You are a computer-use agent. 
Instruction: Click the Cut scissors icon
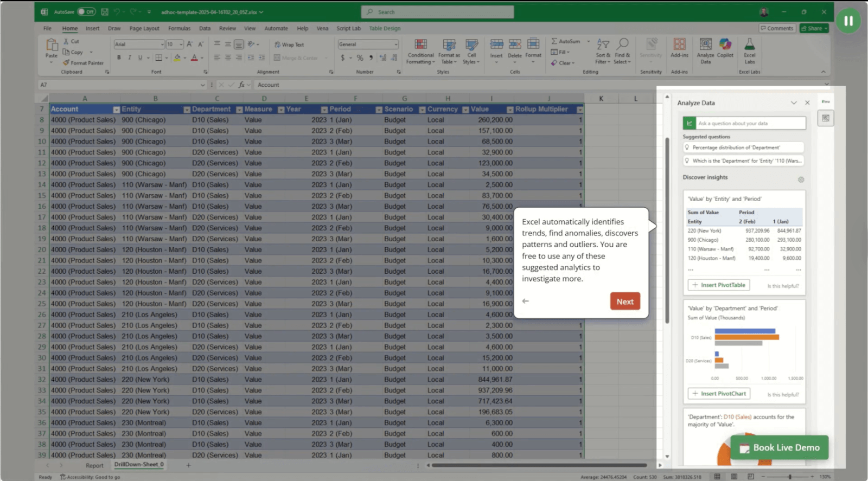point(66,41)
